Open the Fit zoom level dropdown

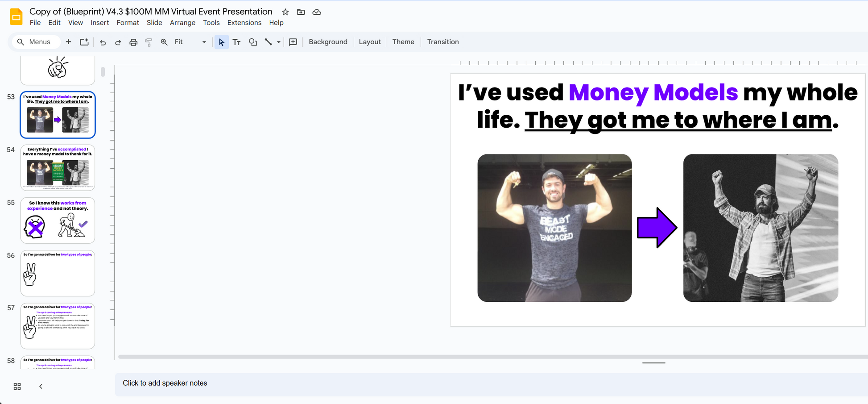click(190, 42)
